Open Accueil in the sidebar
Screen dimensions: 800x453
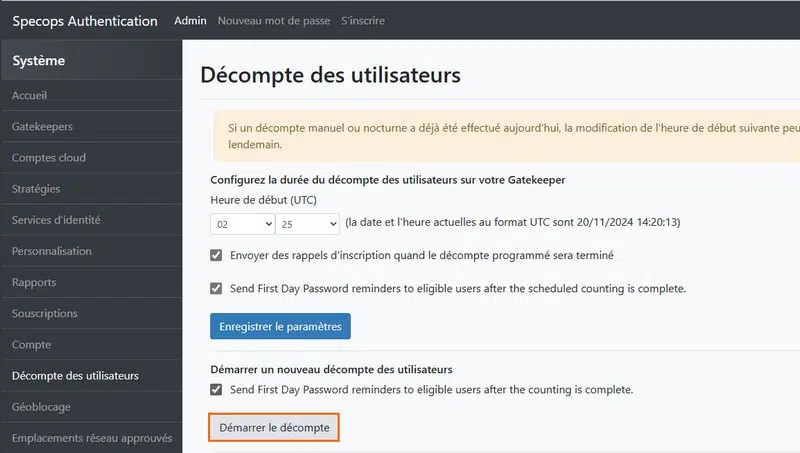click(30, 96)
